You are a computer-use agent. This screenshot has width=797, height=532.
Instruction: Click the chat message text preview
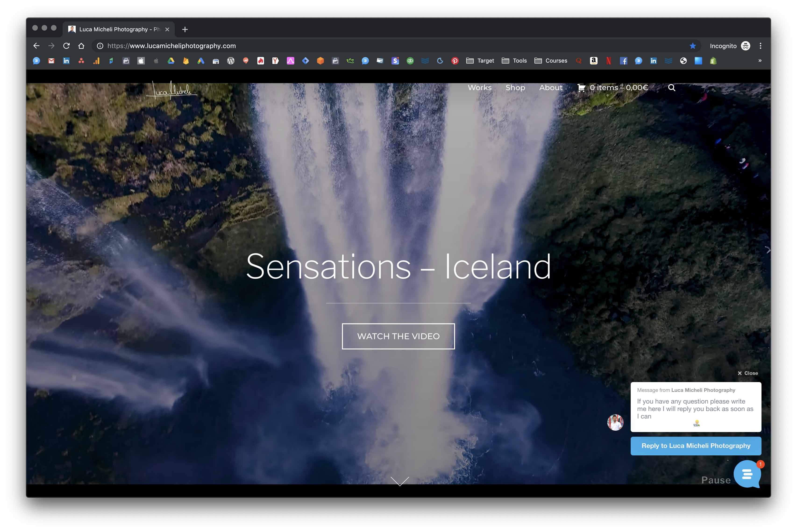click(695, 409)
